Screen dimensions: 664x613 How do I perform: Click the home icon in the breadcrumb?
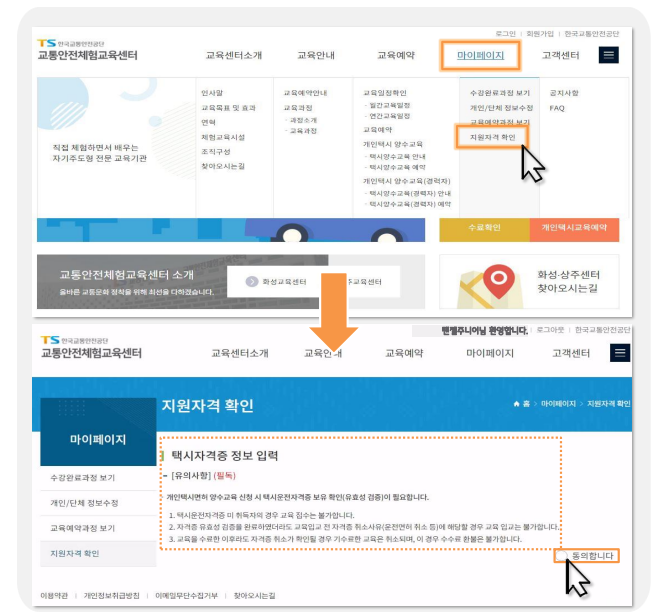(x=516, y=404)
